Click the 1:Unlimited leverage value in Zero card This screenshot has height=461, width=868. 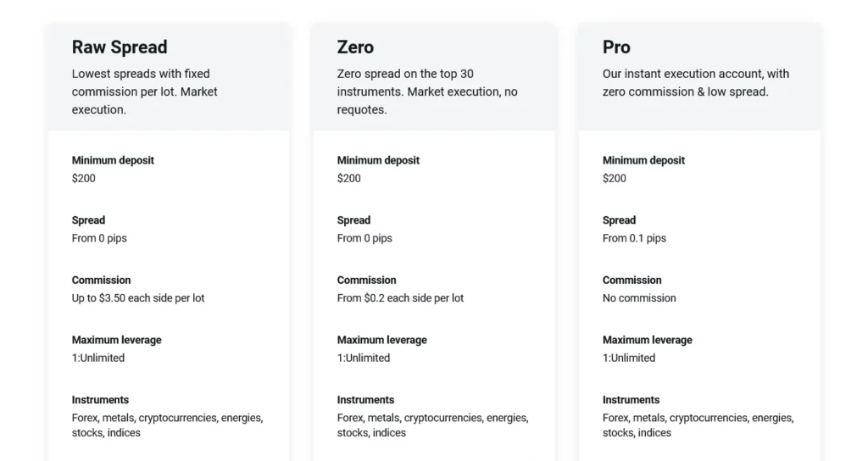(x=364, y=358)
